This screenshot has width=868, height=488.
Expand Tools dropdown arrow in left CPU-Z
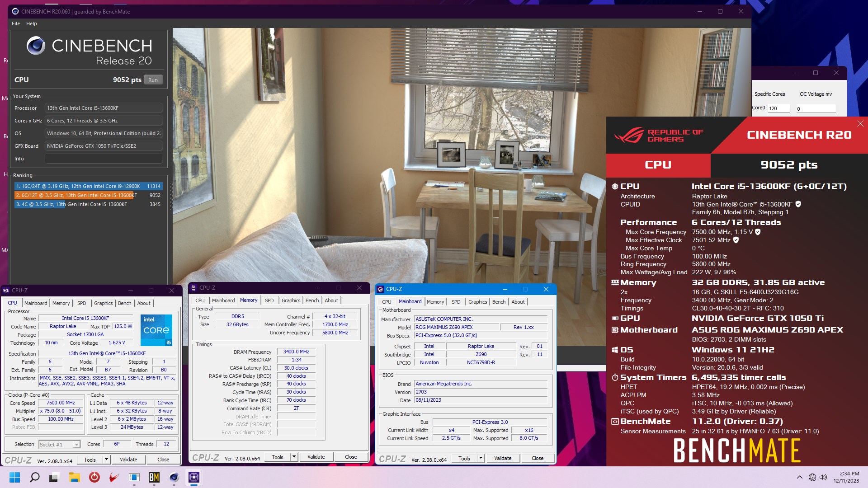pos(106,460)
